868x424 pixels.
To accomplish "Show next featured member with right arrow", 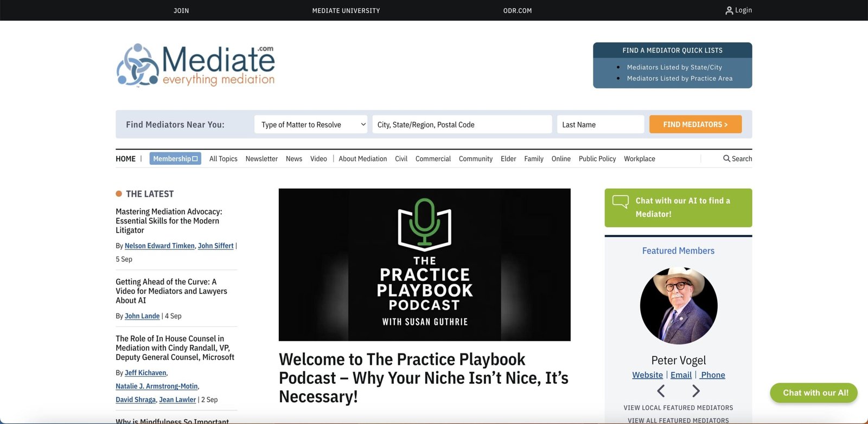I will tap(696, 391).
